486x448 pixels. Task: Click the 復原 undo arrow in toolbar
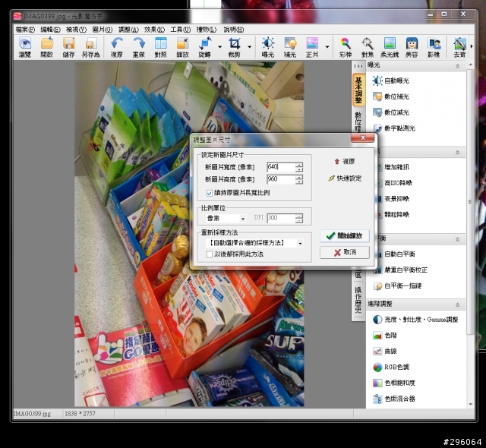pos(117,47)
